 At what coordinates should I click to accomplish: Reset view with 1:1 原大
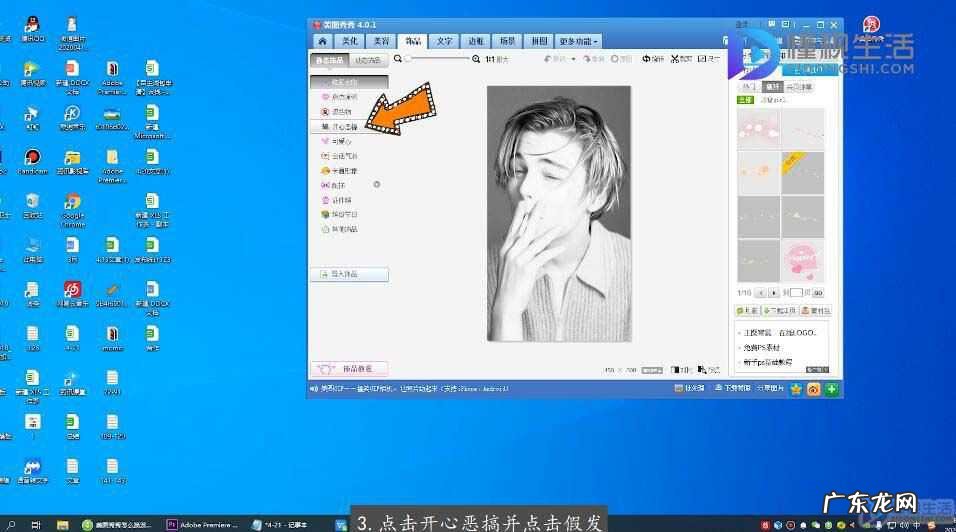coord(497,59)
